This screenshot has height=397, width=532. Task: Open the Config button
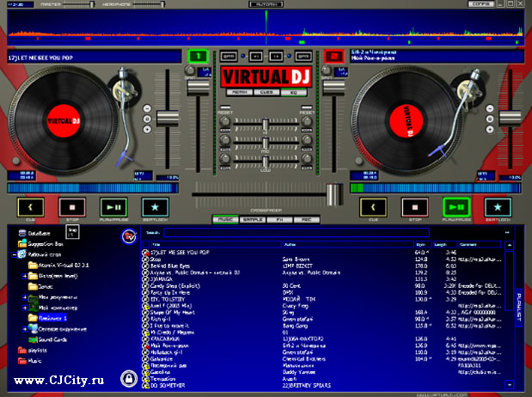coord(481,4)
